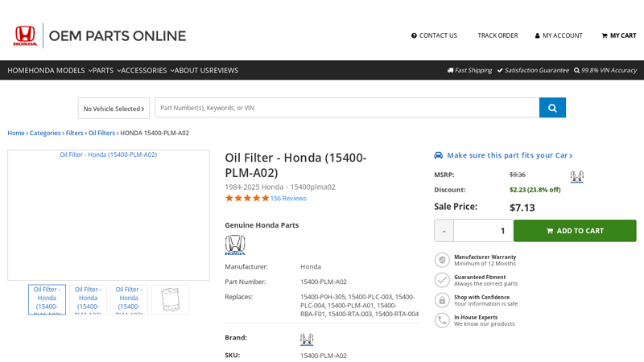Click the Shop with Confidence lock icon
Screen dimensions: 644x362
pyautogui.click(x=442, y=300)
